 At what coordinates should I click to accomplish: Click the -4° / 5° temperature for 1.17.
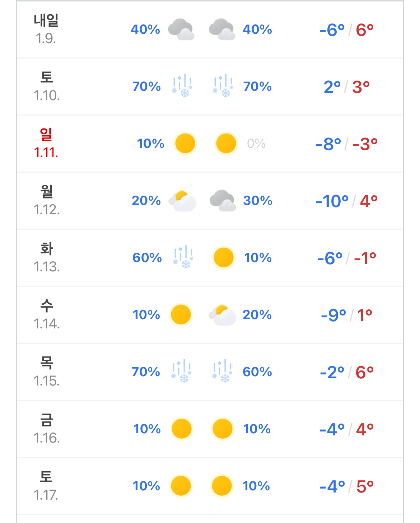346,486
